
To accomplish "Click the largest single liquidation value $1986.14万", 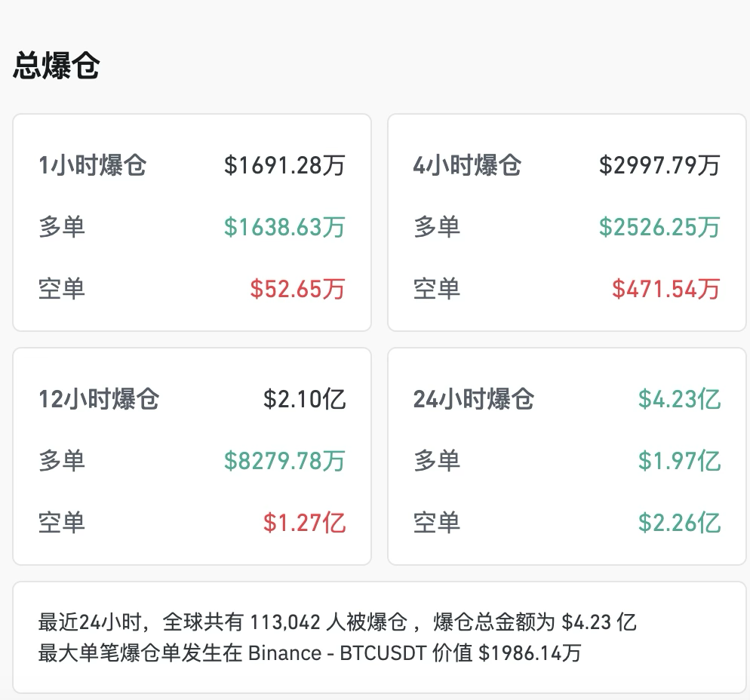I will (530, 652).
